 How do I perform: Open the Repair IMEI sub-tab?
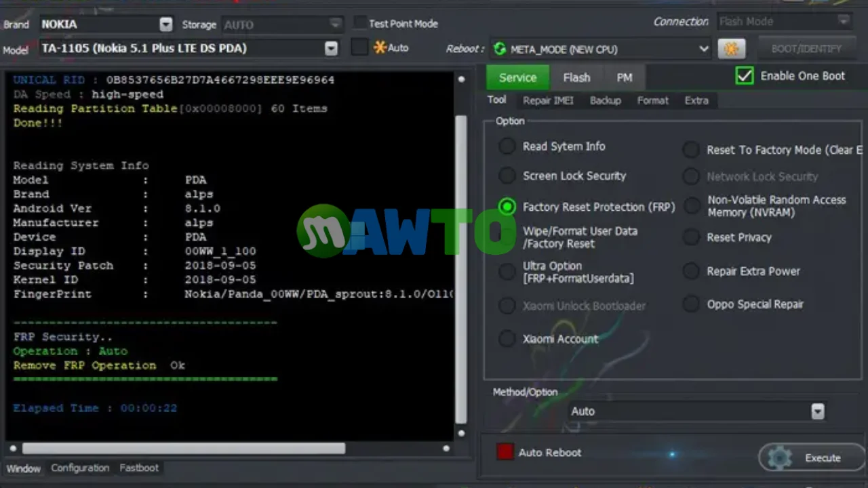click(x=548, y=100)
